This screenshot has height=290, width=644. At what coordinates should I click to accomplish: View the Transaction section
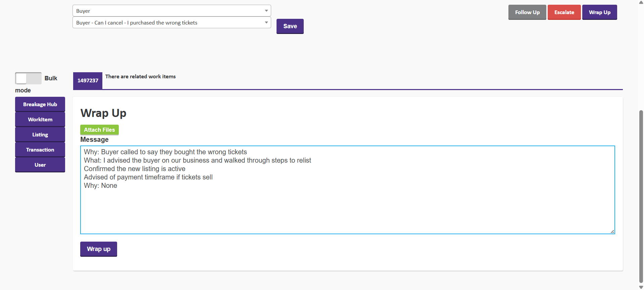tap(40, 150)
